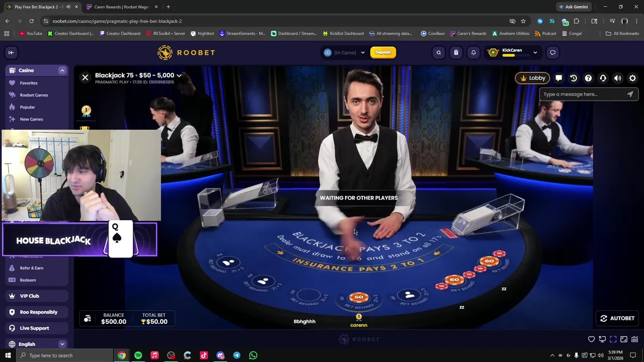The image size is (644, 362).
Task: Mute the game sound via the speaker icon
Action: coord(618,78)
